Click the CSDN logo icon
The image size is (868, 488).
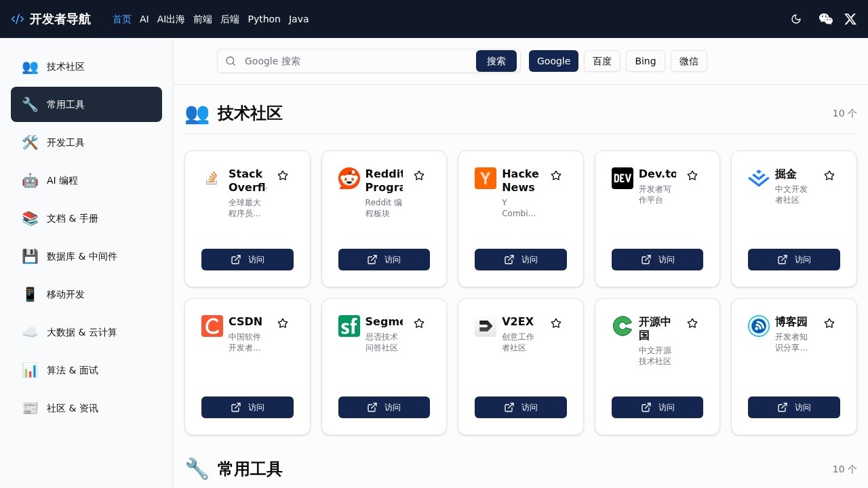click(212, 326)
